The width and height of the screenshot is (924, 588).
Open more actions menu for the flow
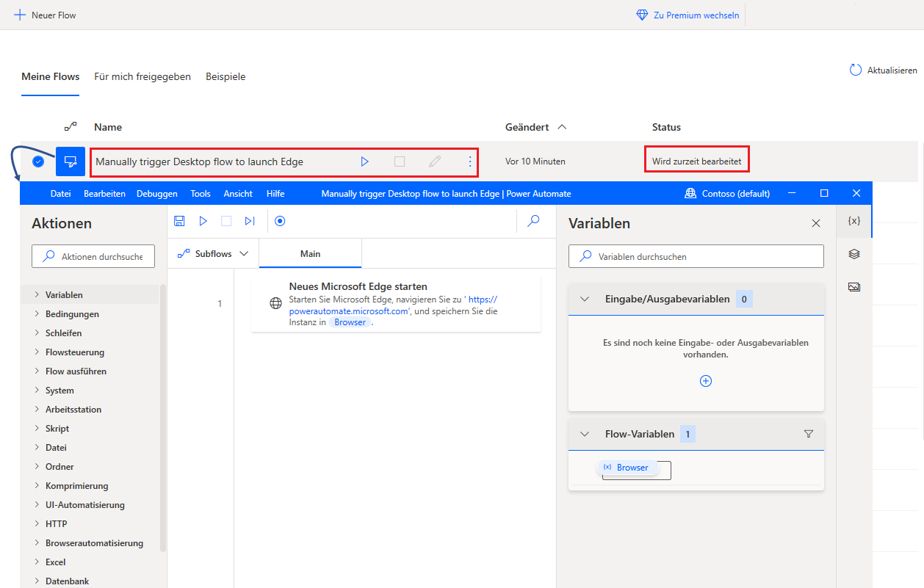(x=470, y=161)
